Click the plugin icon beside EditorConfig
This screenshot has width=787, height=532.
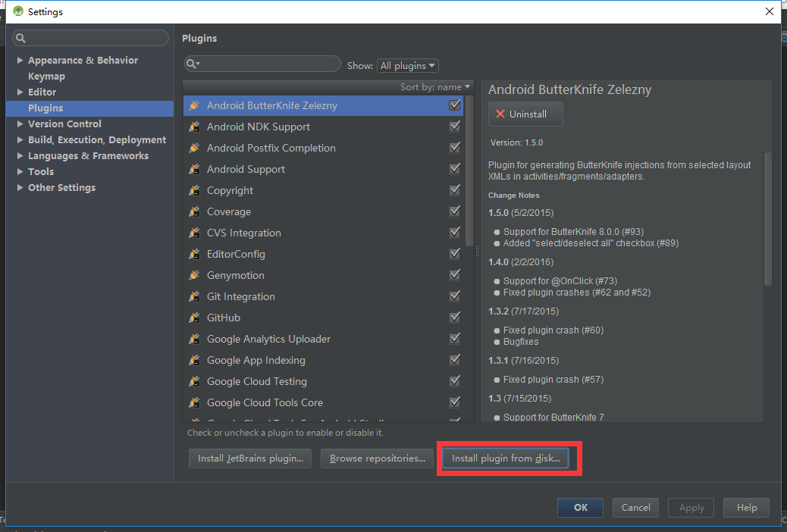point(194,254)
